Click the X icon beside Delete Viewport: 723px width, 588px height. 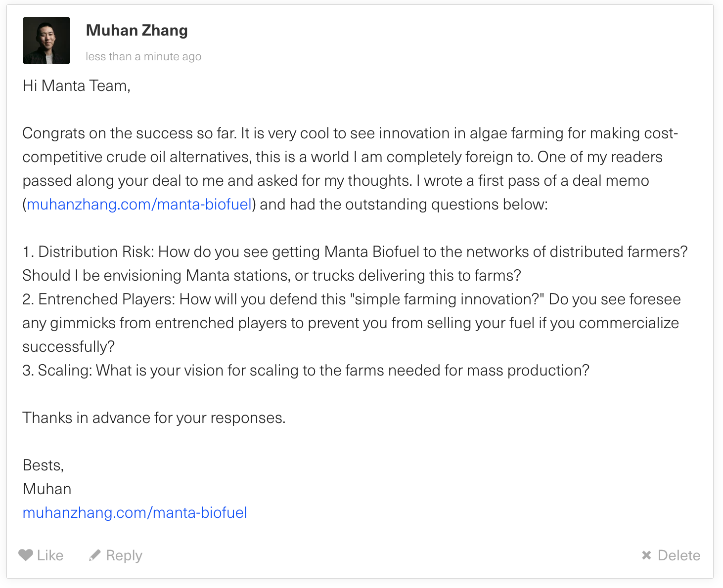(x=646, y=555)
